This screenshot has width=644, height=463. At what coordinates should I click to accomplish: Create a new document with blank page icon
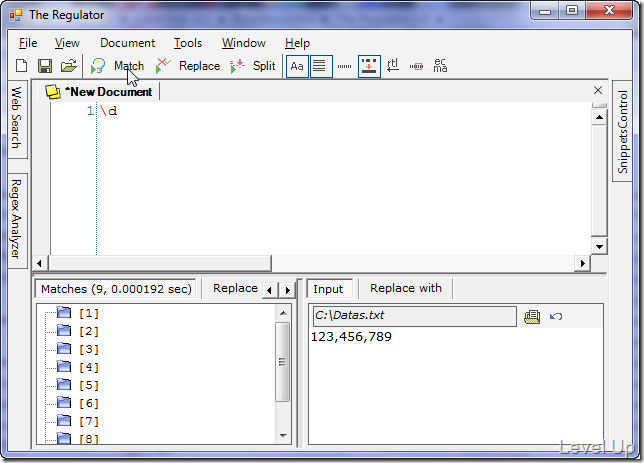(x=21, y=66)
